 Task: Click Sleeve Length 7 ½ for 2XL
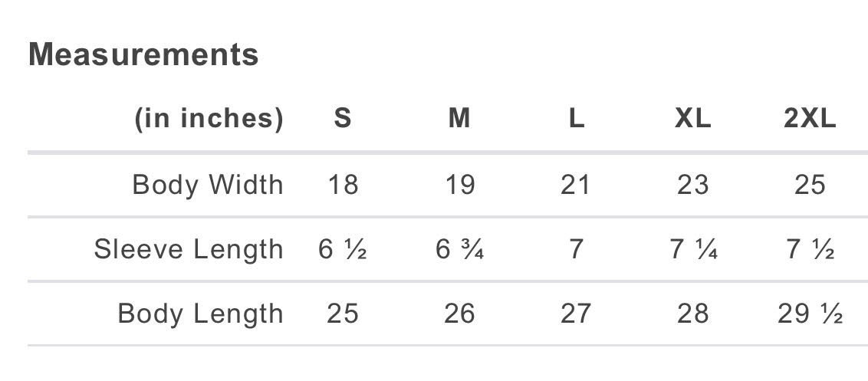(x=810, y=249)
